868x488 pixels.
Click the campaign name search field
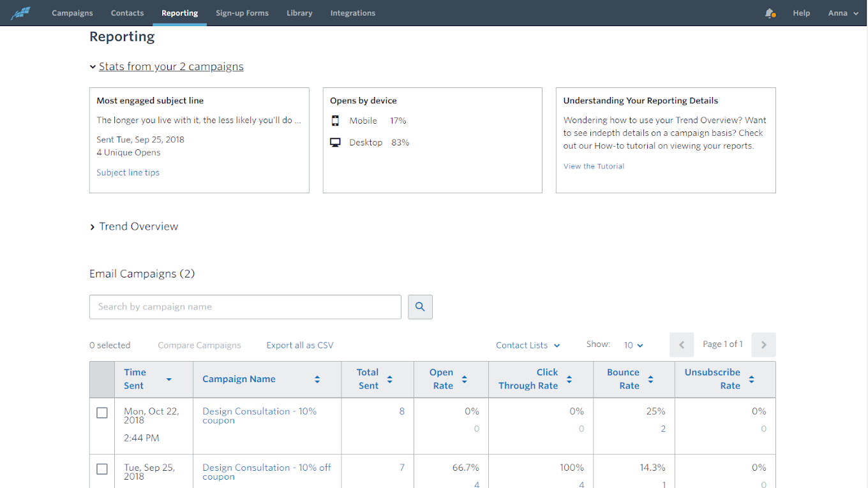click(245, 307)
